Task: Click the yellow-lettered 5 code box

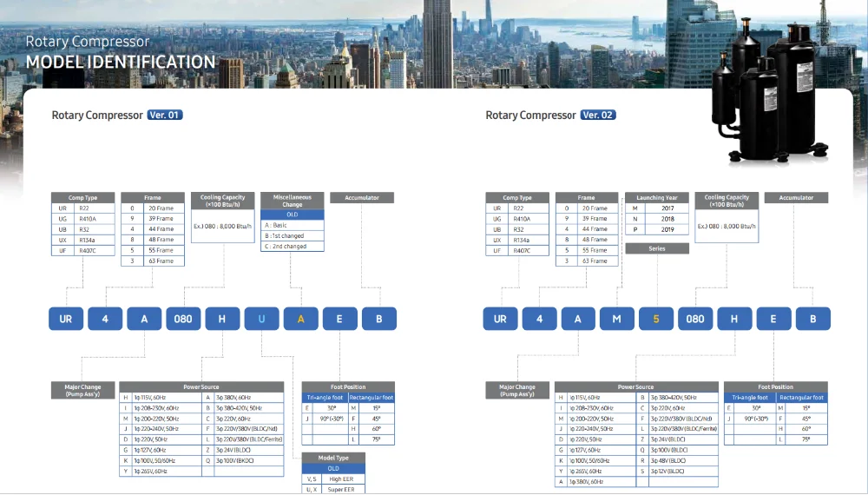Action: tap(656, 319)
